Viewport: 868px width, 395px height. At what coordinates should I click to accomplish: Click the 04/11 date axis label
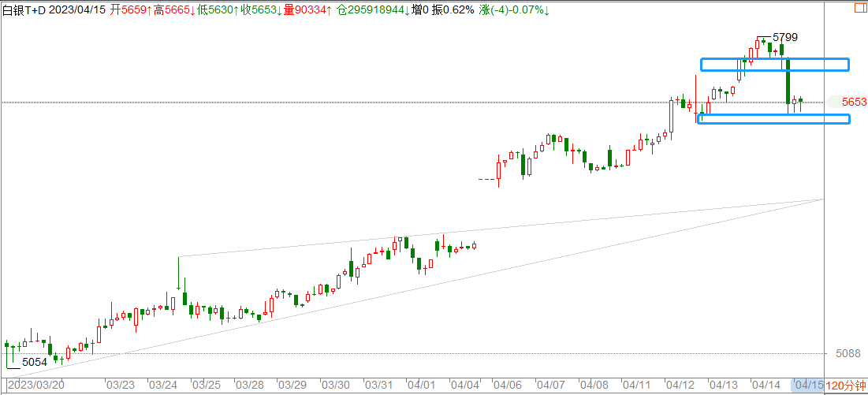(636, 385)
